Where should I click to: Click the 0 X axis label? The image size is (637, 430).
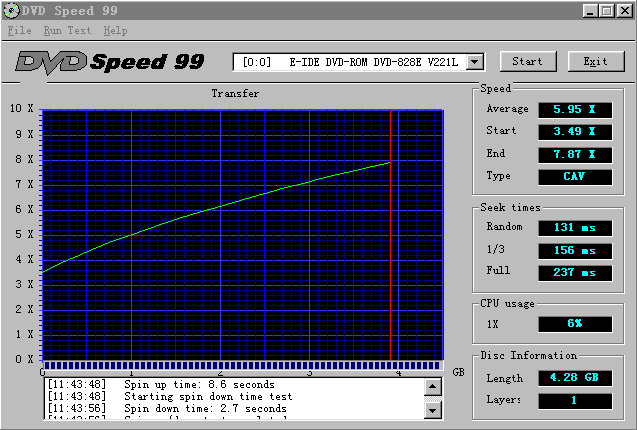coord(24,359)
